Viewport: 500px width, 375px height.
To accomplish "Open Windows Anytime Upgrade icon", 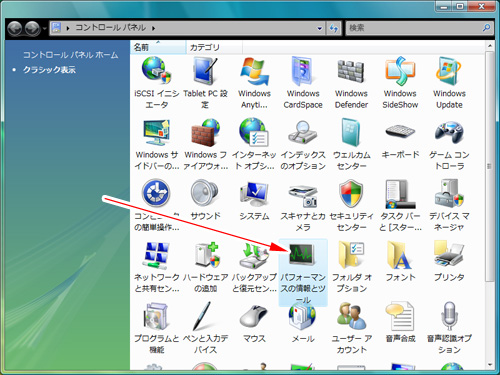I will click(x=254, y=71).
